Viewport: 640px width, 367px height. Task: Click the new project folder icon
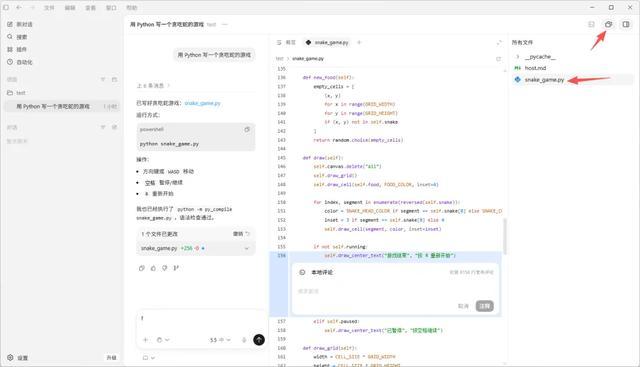pyautogui.click(x=114, y=80)
